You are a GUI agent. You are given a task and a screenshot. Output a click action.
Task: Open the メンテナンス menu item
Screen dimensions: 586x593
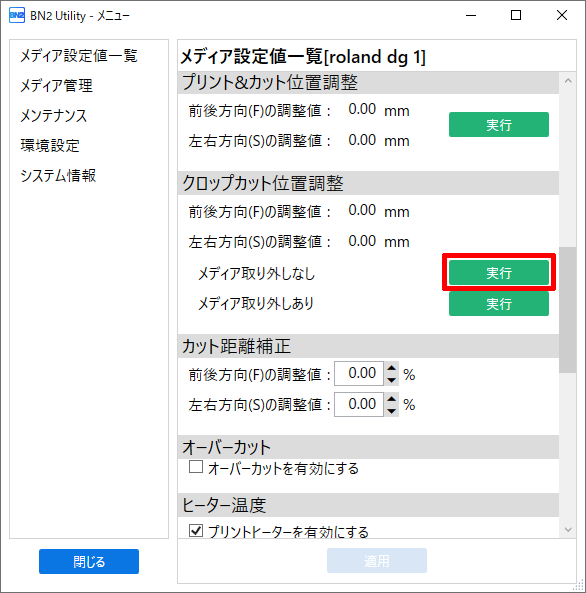point(53,116)
